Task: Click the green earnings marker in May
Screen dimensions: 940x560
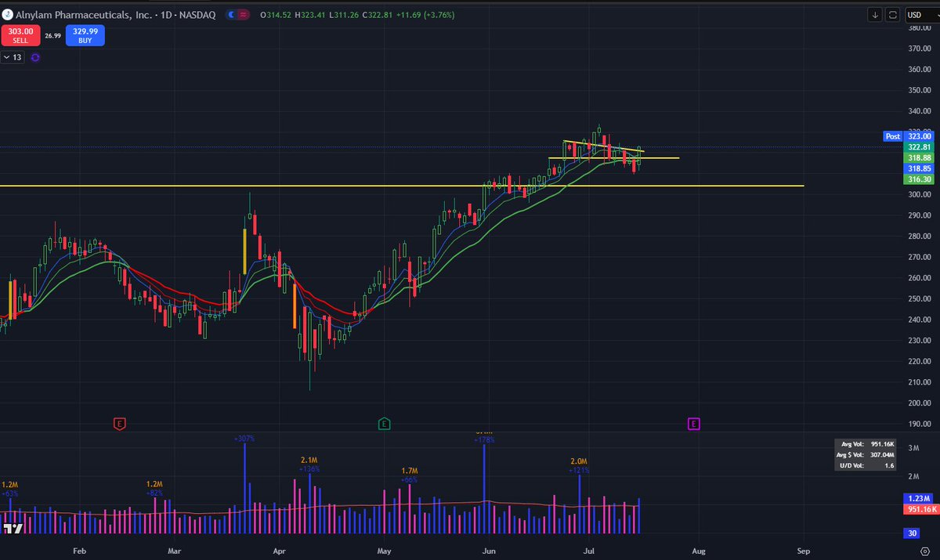Action: [384, 424]
